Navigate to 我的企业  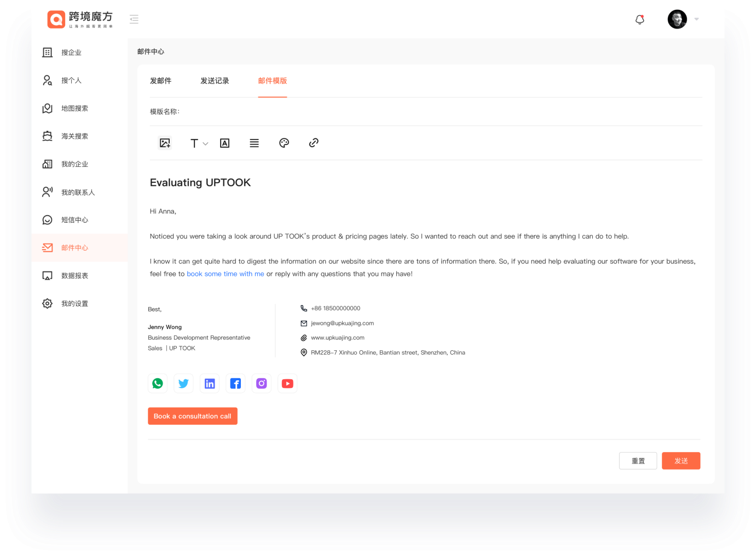pos(80,164)
